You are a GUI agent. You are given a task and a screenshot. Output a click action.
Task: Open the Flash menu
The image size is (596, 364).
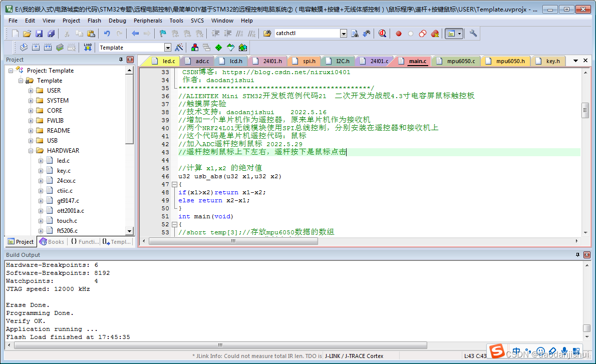94,21
